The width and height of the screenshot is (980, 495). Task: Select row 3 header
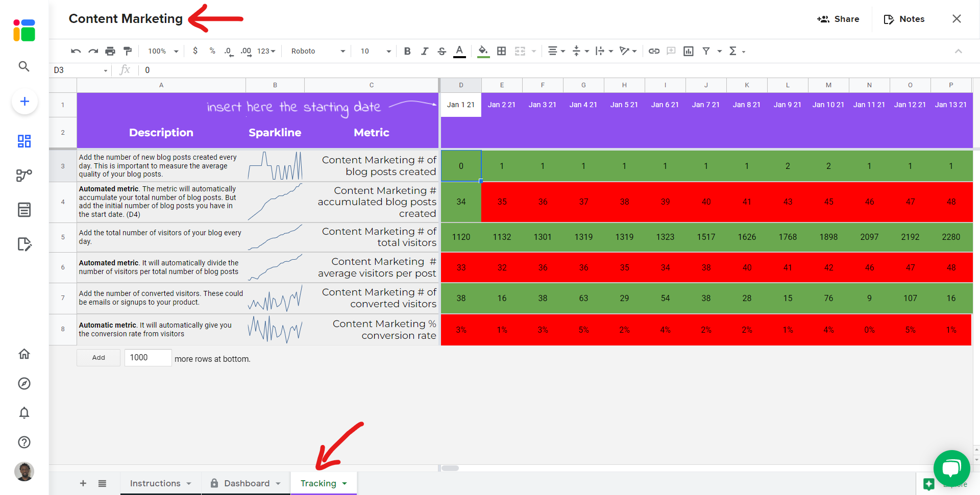(63, 166)
